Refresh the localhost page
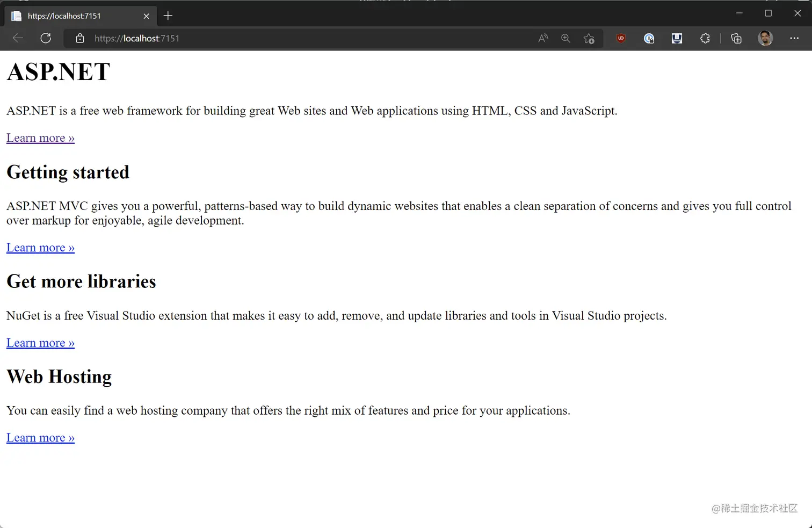Screen dimensions: 812x528 [x=46, y=38]
